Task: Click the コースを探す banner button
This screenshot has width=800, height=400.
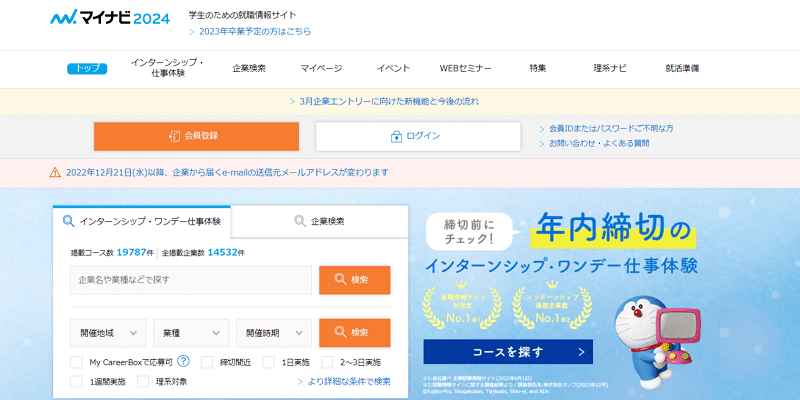Action: 508,352
